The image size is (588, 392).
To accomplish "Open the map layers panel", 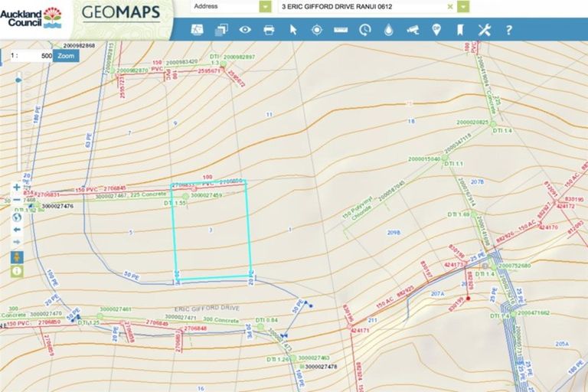I will click(x=222, y=30).
